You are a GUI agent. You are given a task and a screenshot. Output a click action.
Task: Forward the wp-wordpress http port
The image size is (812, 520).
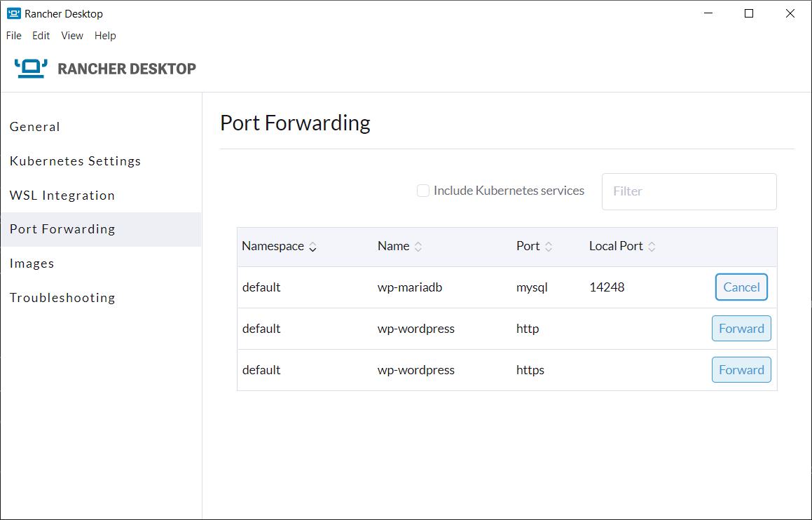coord(741,329)
